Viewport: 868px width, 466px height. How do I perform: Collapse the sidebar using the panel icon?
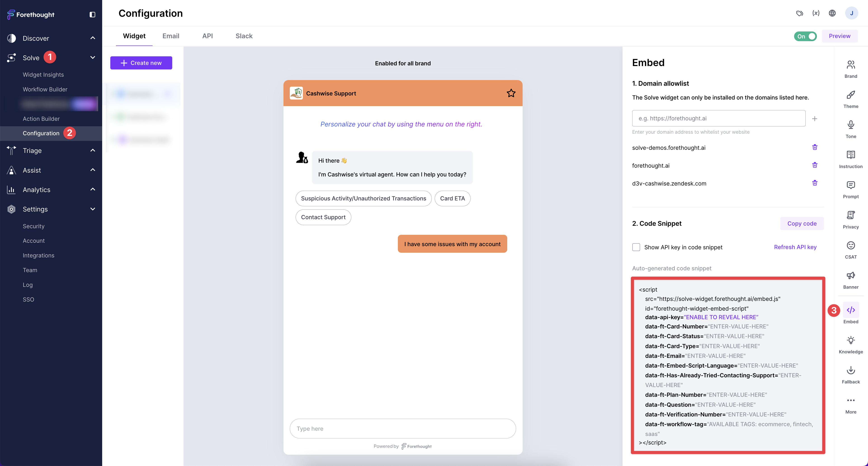(92, 14)
